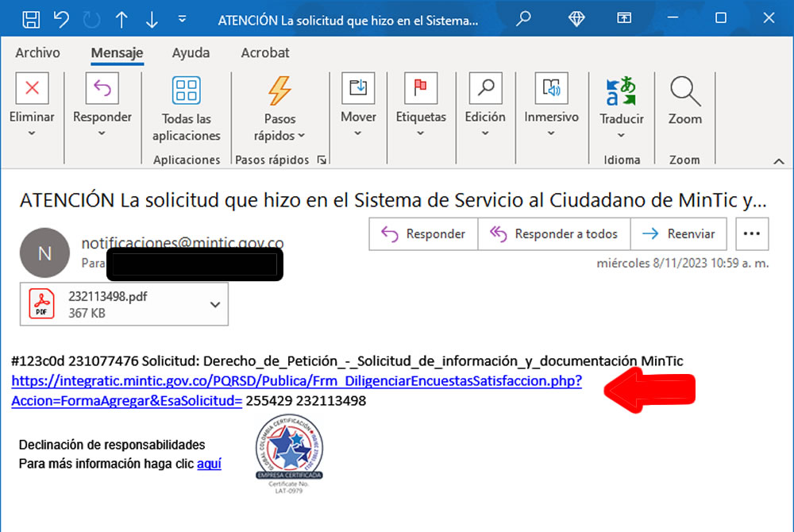794x532 pixels.
Task: Expand the Inmersivo dropdown arrow
Action: (551, 133)
